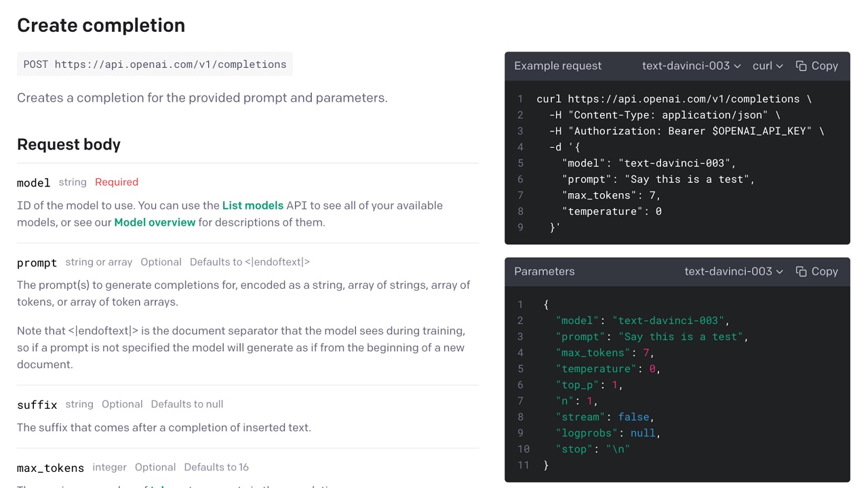This screenshot has height=488, width=868.
Task: Click "stream": false line in Parameters
Action: pyautogui.click(x=605, y=417)
